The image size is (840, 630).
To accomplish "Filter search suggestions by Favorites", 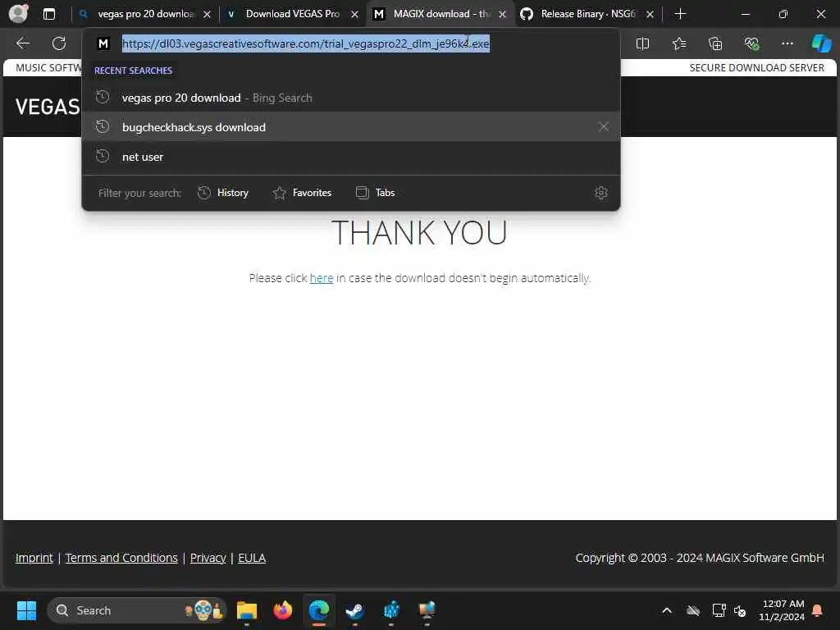I will (302, 193).
